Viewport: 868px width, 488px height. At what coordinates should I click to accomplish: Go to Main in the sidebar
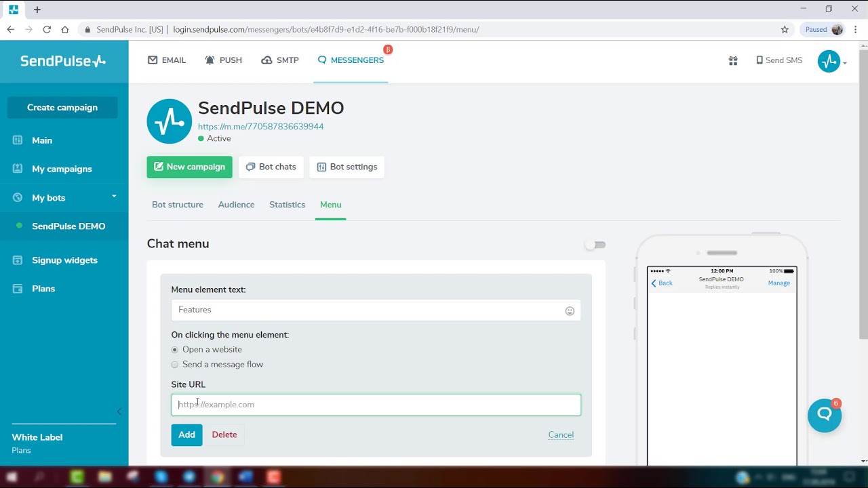click(x=42, y=140)
